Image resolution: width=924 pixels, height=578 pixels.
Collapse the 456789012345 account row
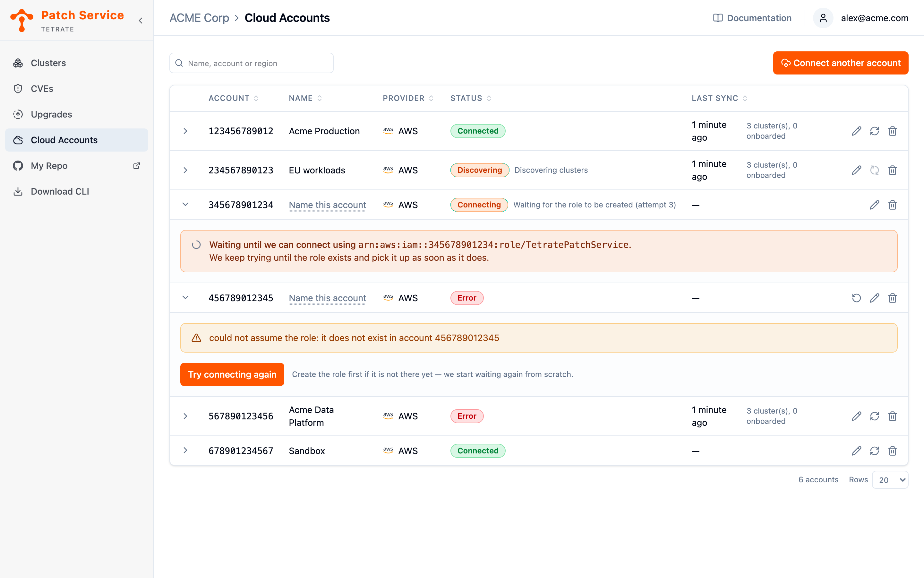[185, 298]
